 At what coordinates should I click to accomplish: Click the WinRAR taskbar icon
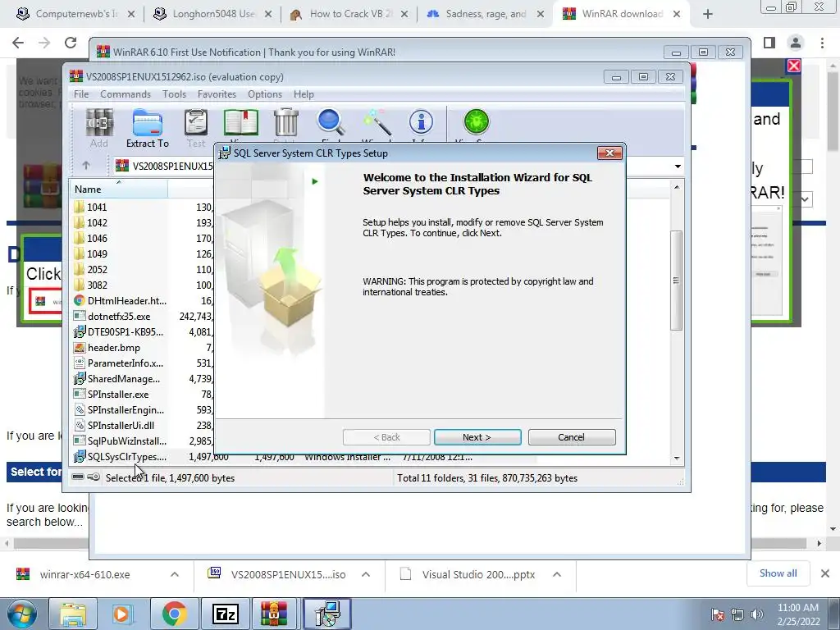tap(274, 614)
